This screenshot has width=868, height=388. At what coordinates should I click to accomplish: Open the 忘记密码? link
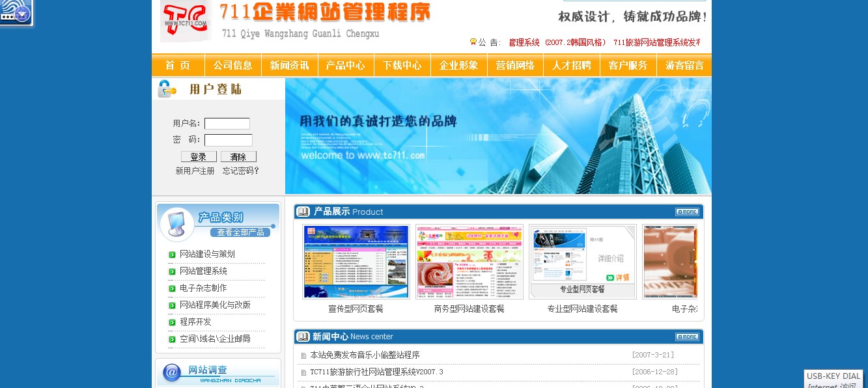(241, 171)
